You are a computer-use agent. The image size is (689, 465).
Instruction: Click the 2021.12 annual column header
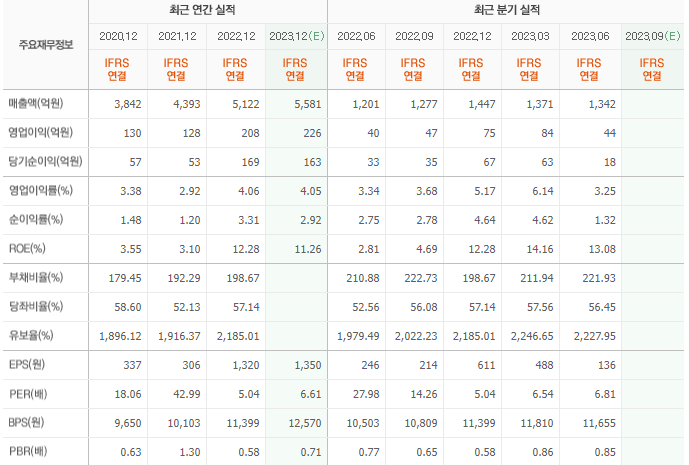(x=177, y=36)
